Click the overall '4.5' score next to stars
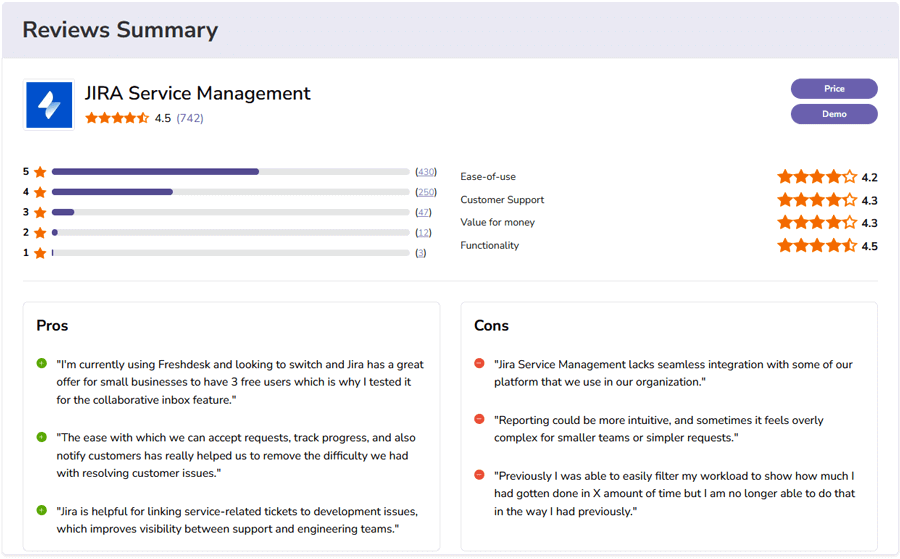 [x=163, y=118]
